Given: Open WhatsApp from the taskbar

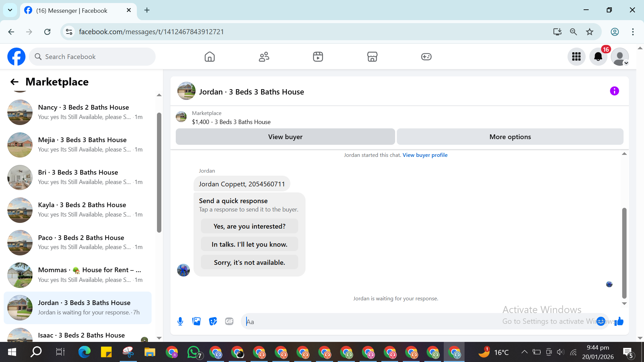Looking at the screenshot, I should coord(194,352).
